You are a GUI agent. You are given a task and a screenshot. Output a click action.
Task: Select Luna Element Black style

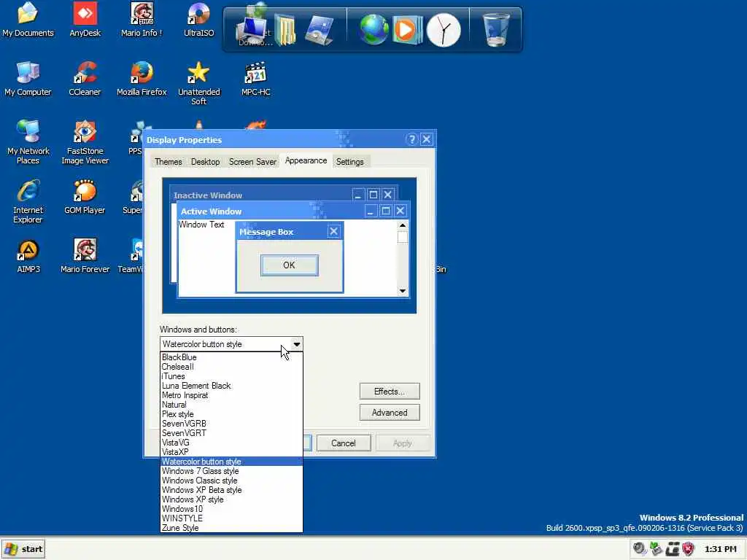[x=231, y=386]
